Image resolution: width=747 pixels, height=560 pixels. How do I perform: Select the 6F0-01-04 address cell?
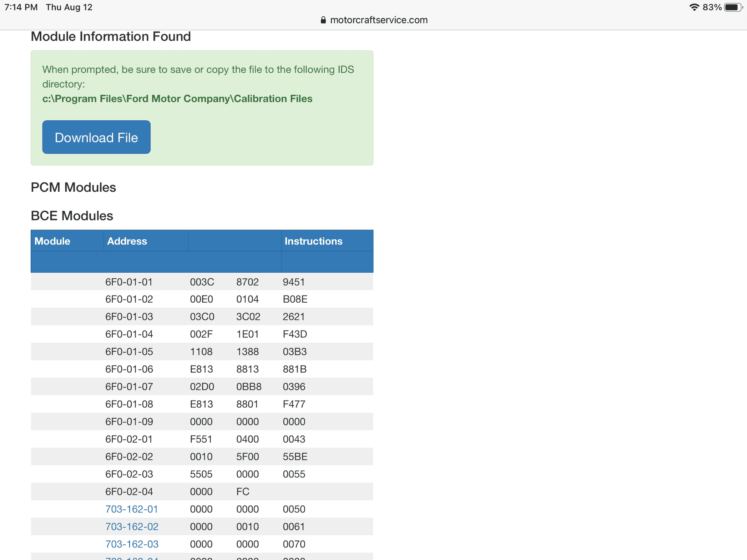click(x=129, y=334)
